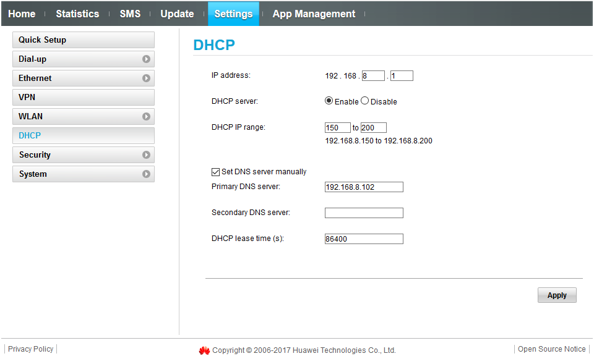Click the DHCP page heading
The width and height of the screenshot is (594, 364).
pyautogui.click(x=214, y=45)
